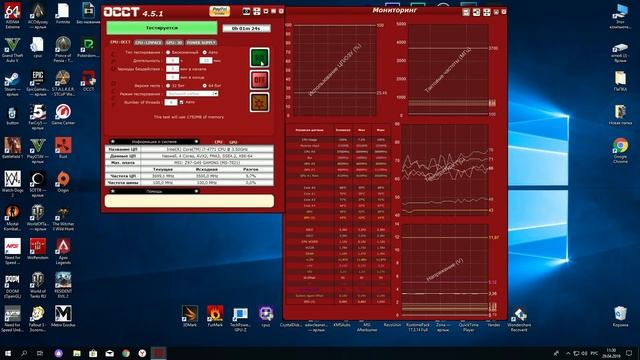Collapse the system information section header
Image resolution: width=640 pixels, height=360 pixels.
tap(154, 142)
